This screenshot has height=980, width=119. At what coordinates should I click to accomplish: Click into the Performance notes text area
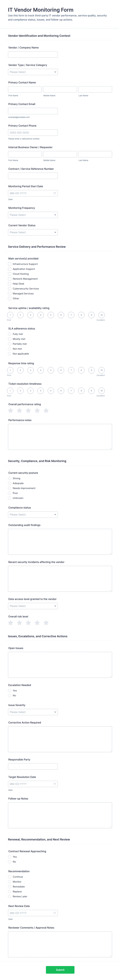click(x=60, y=437)
